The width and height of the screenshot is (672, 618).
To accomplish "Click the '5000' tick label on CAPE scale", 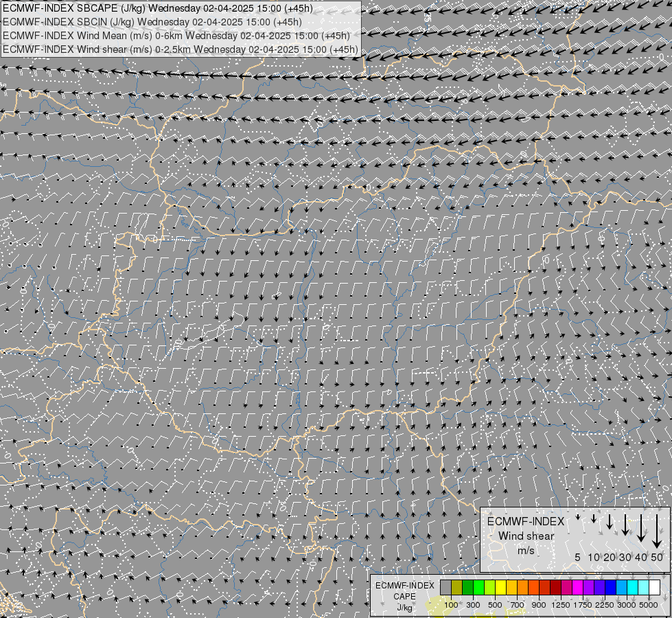I will [x=649, y=605].
